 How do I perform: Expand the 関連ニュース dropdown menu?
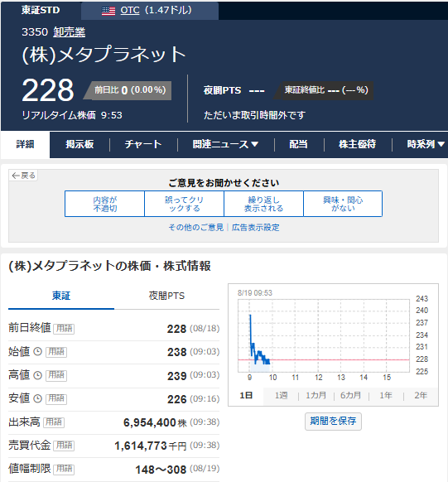(225, 144)
